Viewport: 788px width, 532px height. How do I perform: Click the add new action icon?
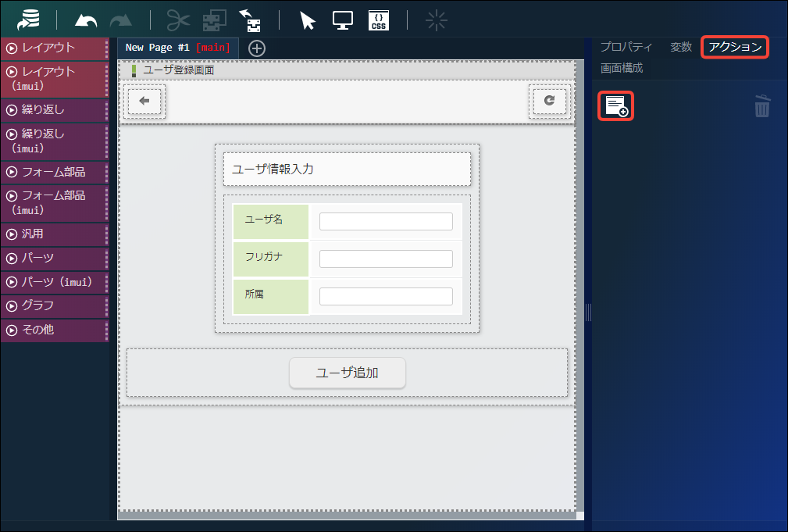(615, 105)
